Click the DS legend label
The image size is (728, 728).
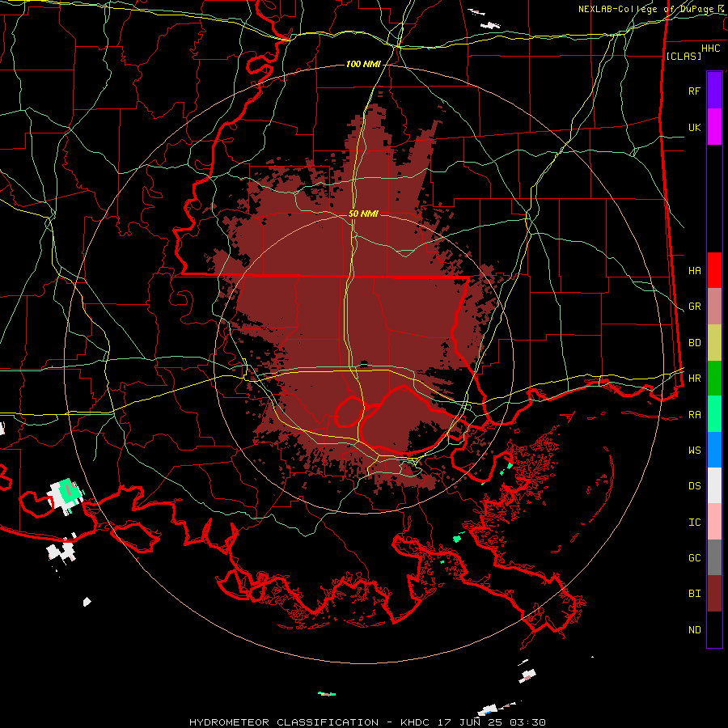point(695,486)
